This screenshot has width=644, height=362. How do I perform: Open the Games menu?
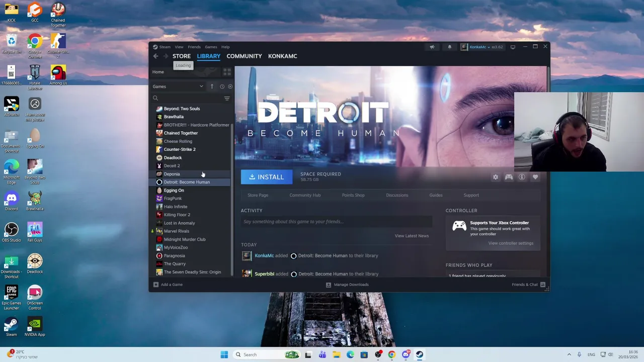[x=211, y=47]
